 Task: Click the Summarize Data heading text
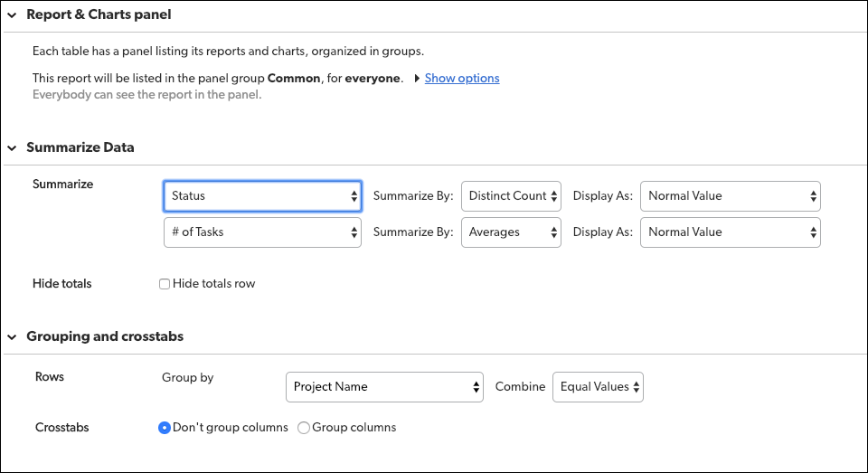click(x=80, y=147)
